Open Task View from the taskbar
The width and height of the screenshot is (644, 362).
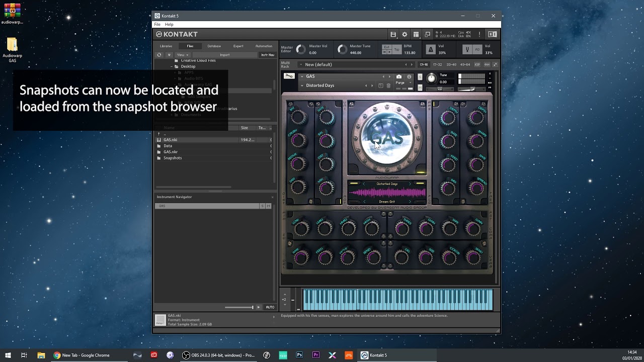(24, 355)
